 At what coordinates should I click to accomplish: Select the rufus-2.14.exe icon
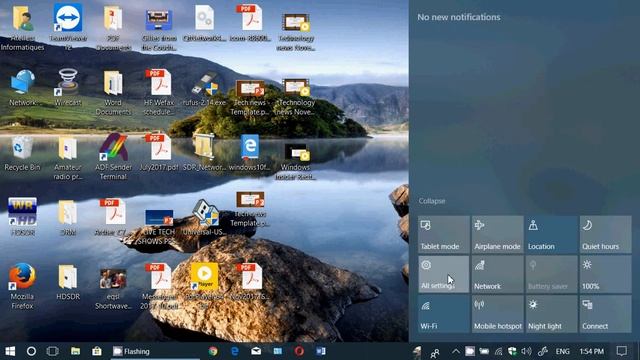tap(204, 89)
